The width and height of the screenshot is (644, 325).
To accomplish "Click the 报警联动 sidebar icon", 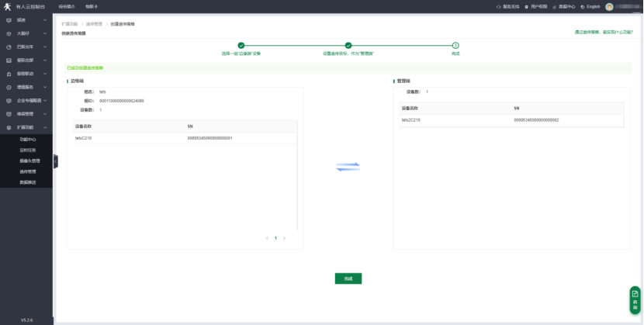I will pos(9,74).
